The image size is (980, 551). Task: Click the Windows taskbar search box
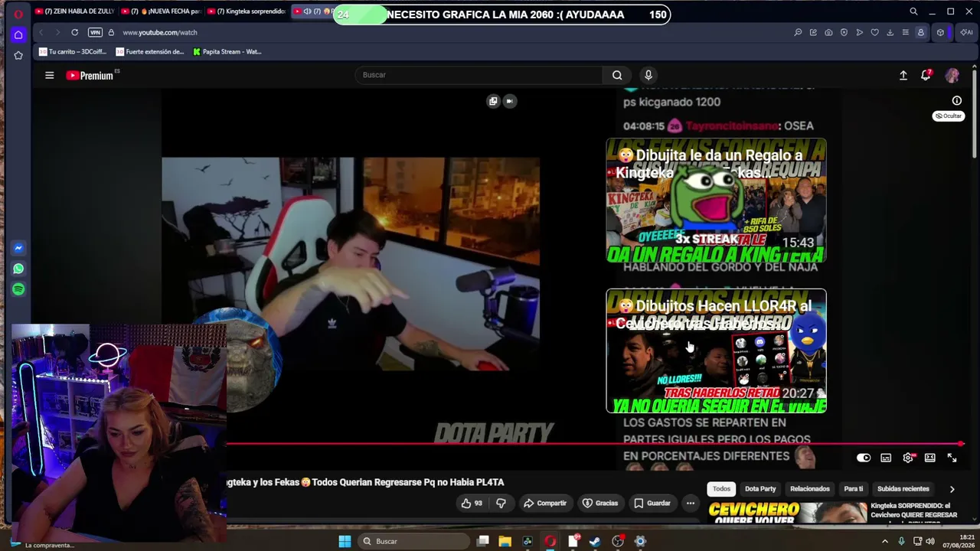413,541
